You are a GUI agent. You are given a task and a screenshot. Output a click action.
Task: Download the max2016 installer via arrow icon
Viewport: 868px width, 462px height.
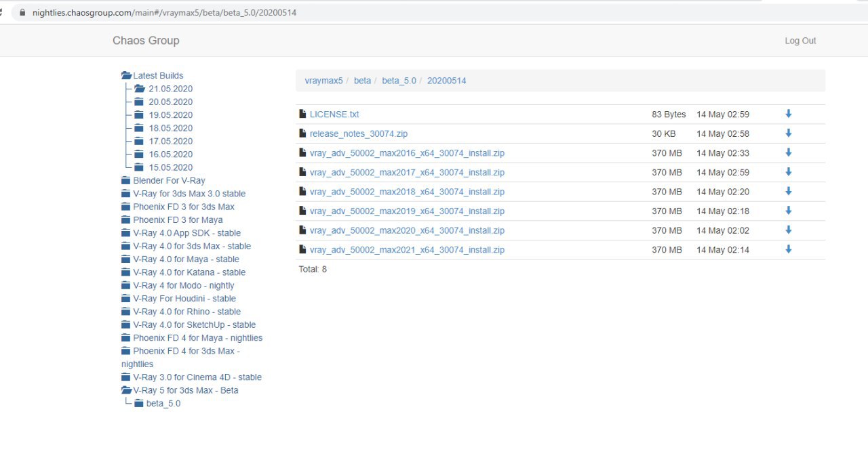point(788,152)
